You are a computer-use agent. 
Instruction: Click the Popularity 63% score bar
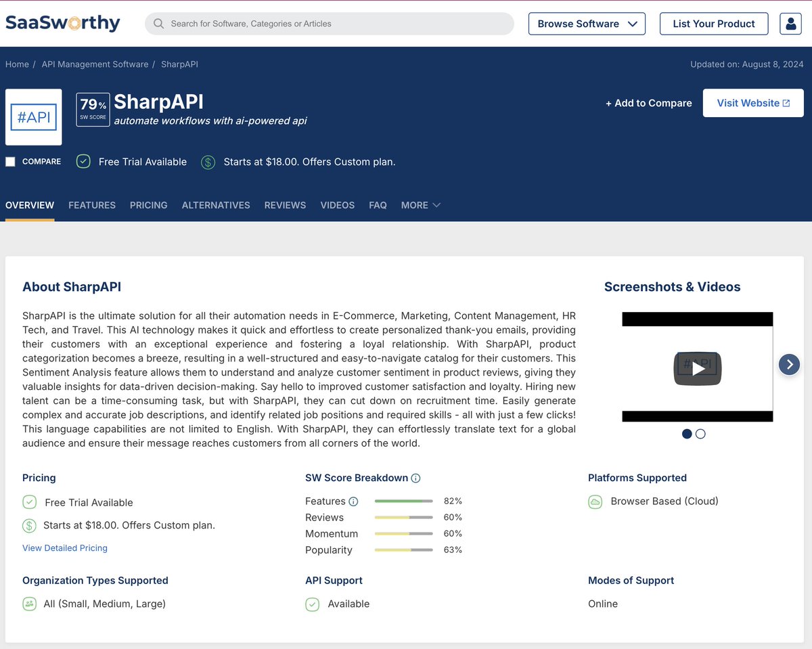click(x=403, y=550)
